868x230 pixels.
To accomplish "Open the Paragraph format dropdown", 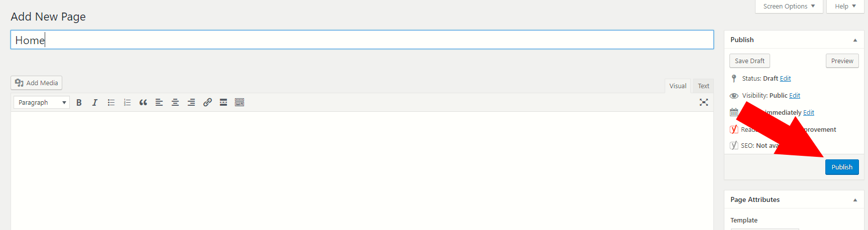I will tap(42, 102).
